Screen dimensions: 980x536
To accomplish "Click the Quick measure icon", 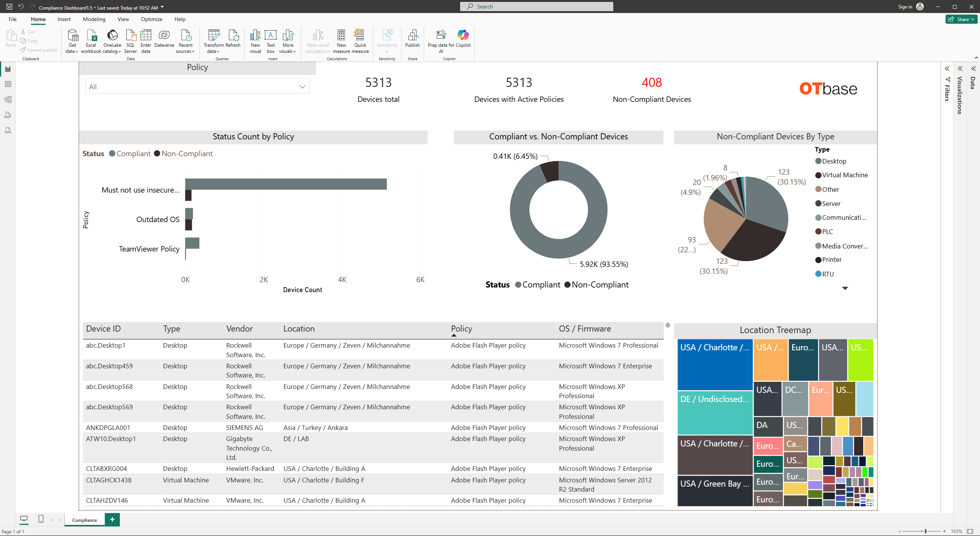I will pos(360,36).
